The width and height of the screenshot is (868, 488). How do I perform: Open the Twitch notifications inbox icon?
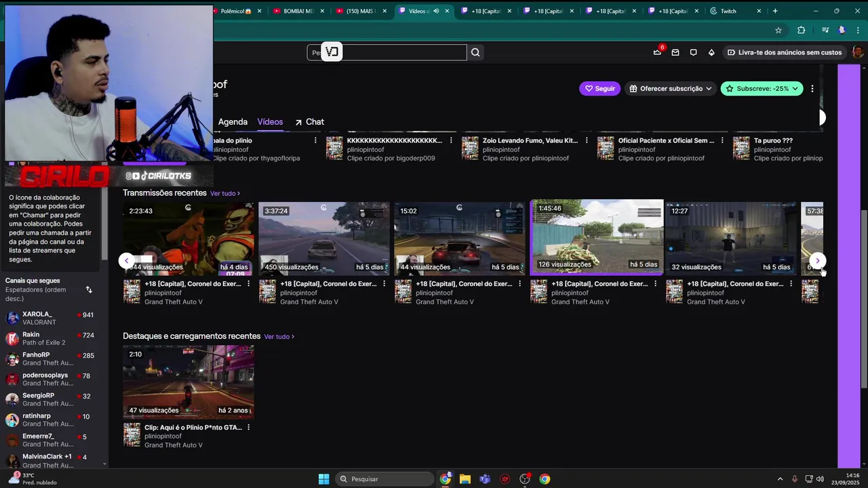(x=675, y=52)
